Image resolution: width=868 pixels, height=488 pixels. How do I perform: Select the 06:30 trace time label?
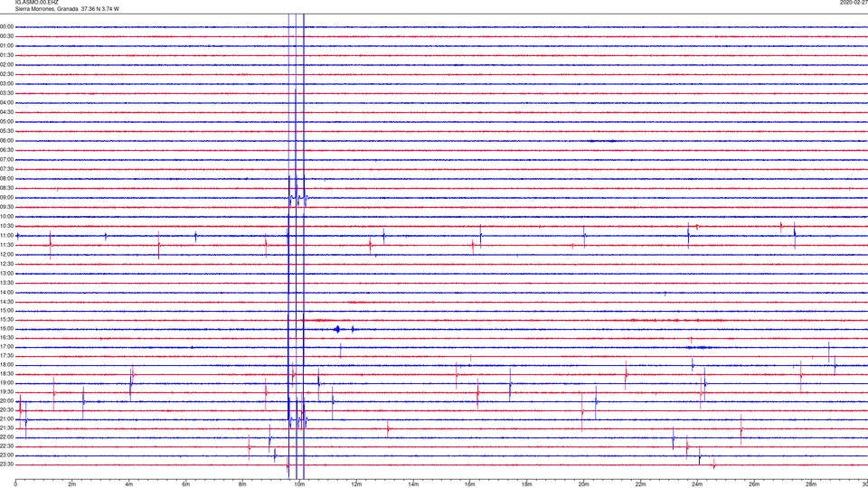[6, 150]
